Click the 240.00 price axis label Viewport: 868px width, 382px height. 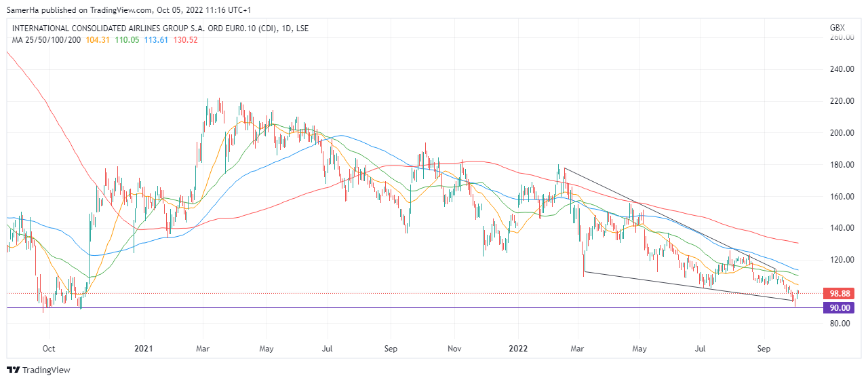[841, 69]
